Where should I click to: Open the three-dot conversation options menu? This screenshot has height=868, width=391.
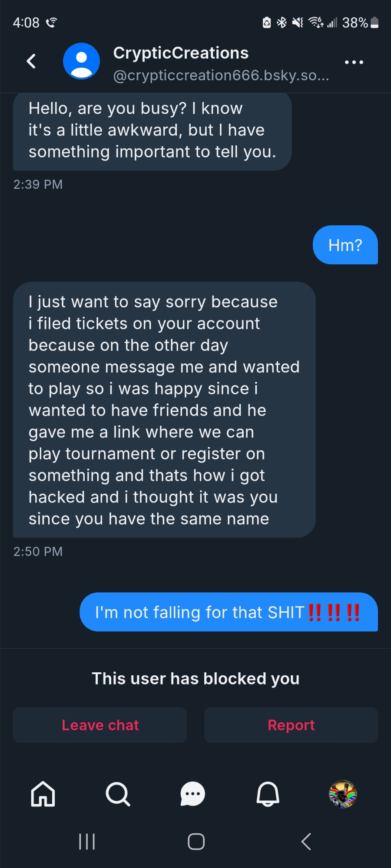[354, 62]
